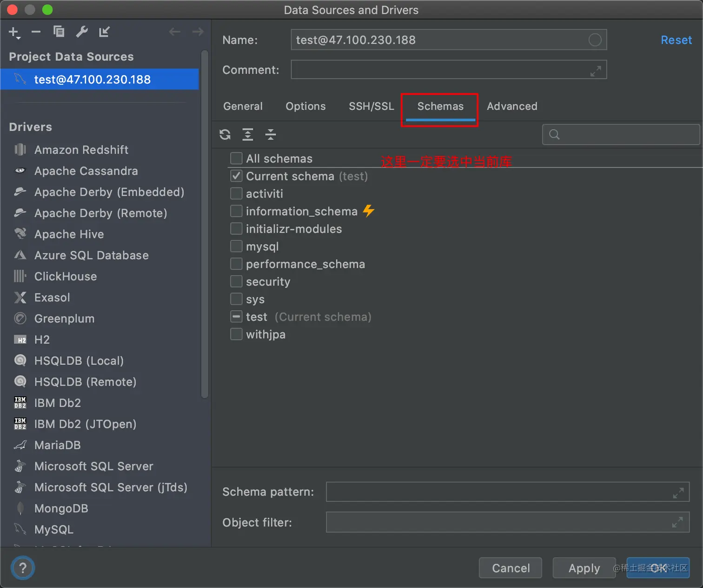Select test@47.100.230.188 data source
This screenshot has width=703, height=588.
[99, 79]
